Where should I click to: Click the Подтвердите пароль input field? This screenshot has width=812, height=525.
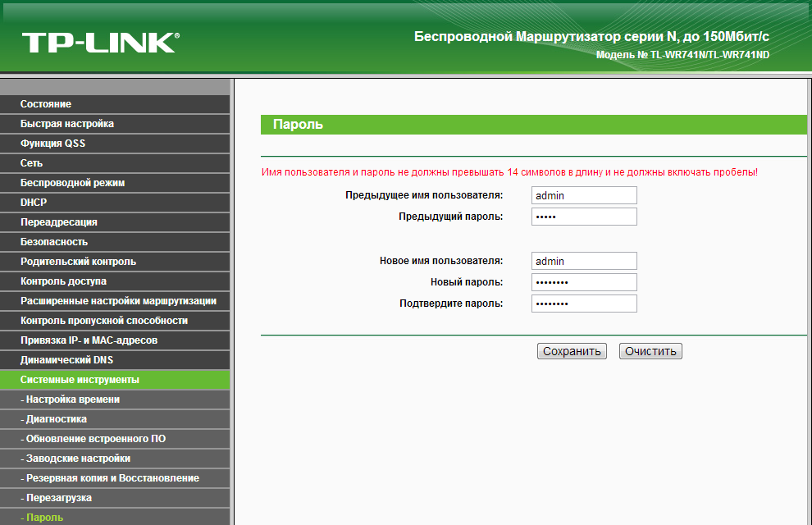pyautogui.click(x=584, y=304)
